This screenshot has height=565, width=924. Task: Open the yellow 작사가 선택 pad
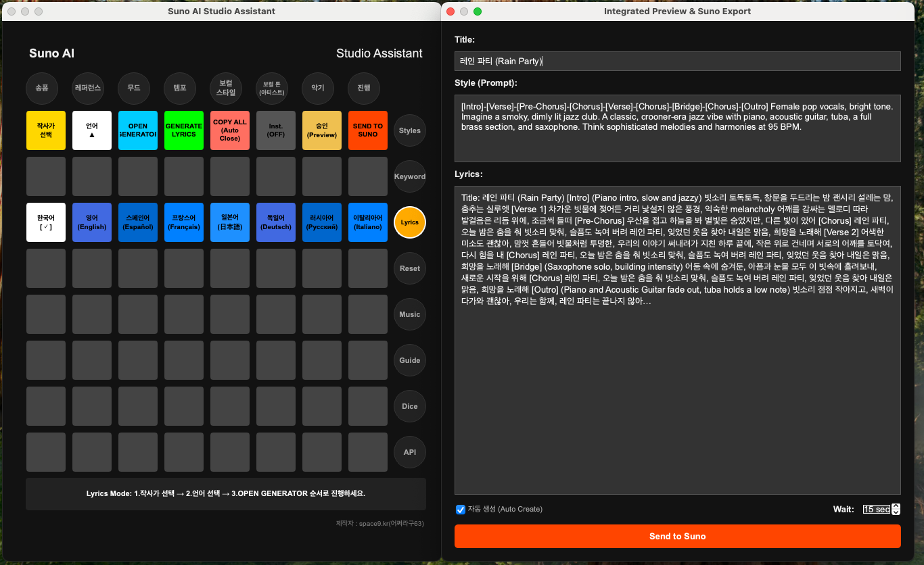[46, 130]
